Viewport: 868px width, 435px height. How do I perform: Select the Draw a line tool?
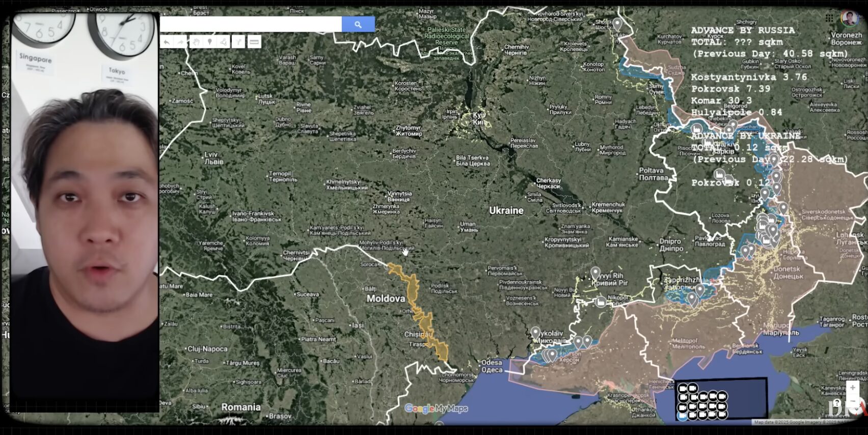224,42
